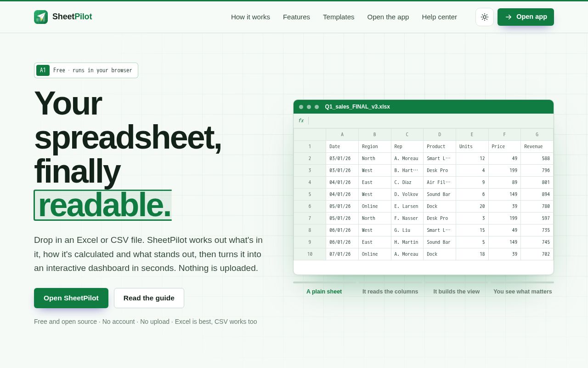Image resolution: width=588 pixels, height=368 pixels.
Task: Open the How it works nav link
Action: point(250,17)
